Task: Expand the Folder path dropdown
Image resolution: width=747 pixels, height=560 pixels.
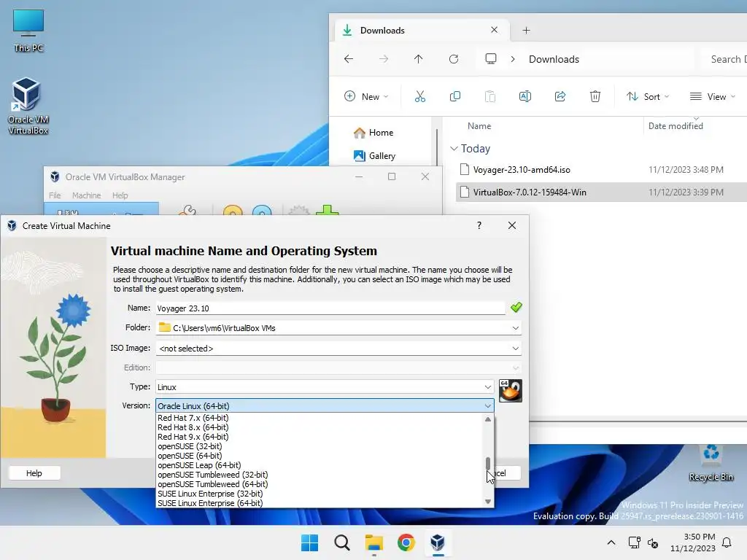Action: click(516, 327)
